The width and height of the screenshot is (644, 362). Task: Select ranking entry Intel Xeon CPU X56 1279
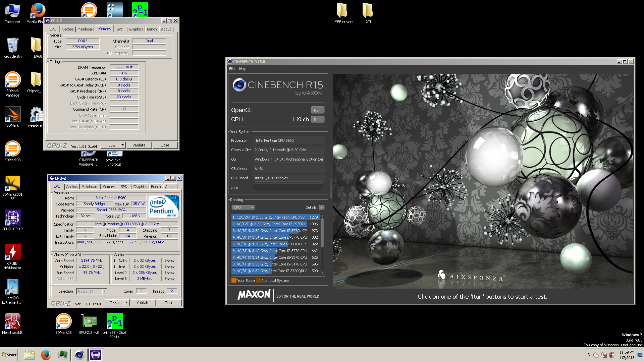tap(275, 217)
